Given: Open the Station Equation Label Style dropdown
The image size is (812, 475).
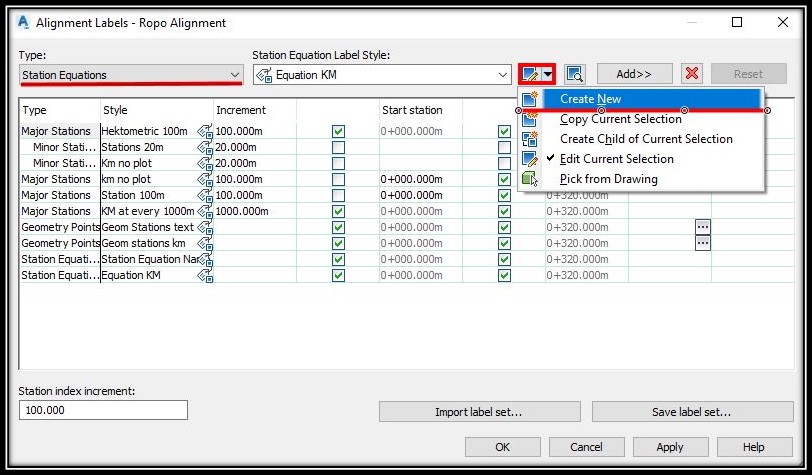Looking at the screenshot, I should coord(382,75).
